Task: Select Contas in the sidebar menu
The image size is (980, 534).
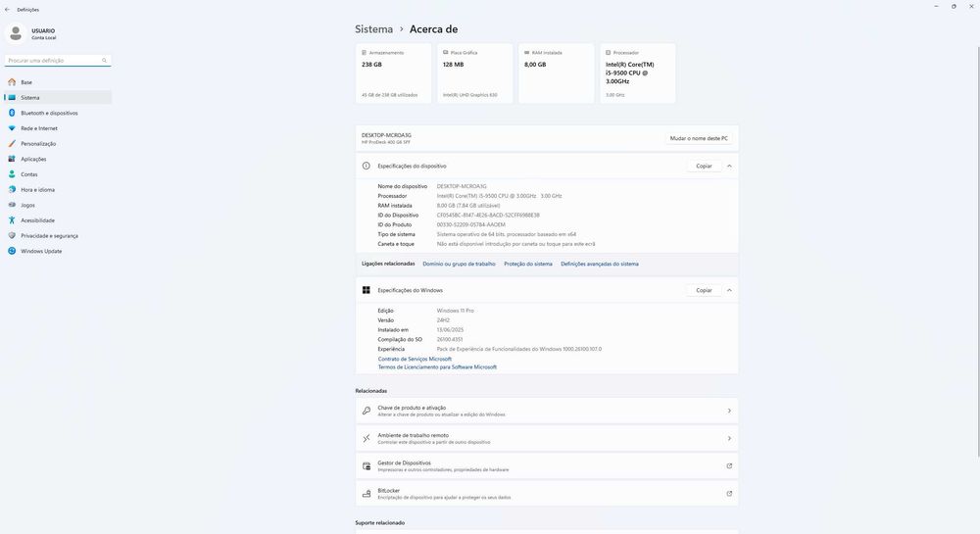Action: click(x=29, y=174)
